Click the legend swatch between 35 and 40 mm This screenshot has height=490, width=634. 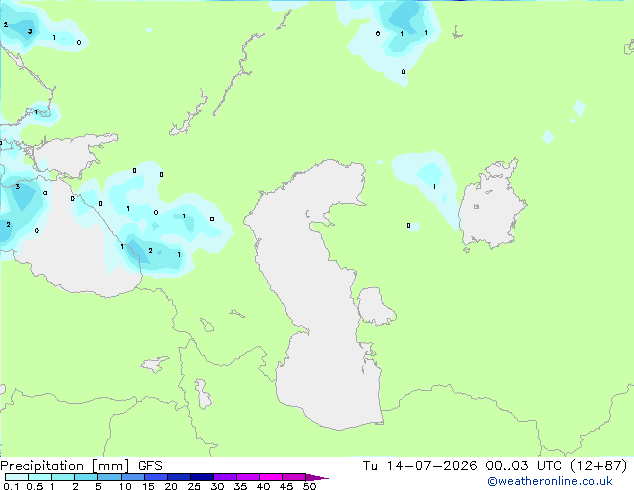248,477
